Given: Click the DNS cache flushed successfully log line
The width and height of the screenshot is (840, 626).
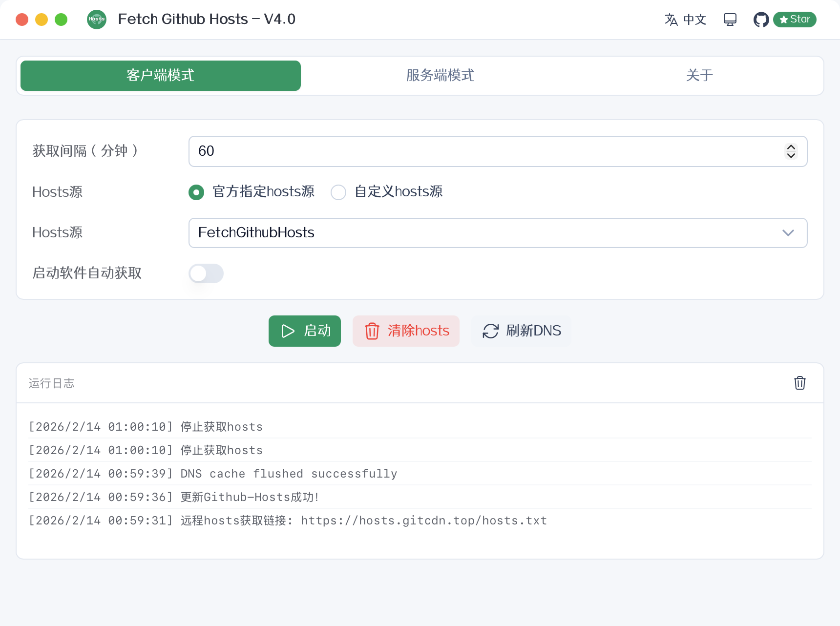Looking at the screenshot, I should 420,474.
